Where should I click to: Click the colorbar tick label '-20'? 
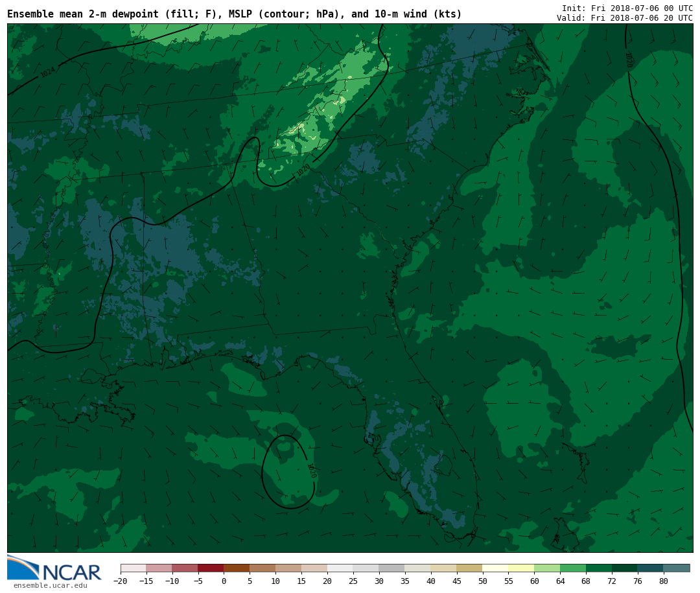(x=121, y=581)
